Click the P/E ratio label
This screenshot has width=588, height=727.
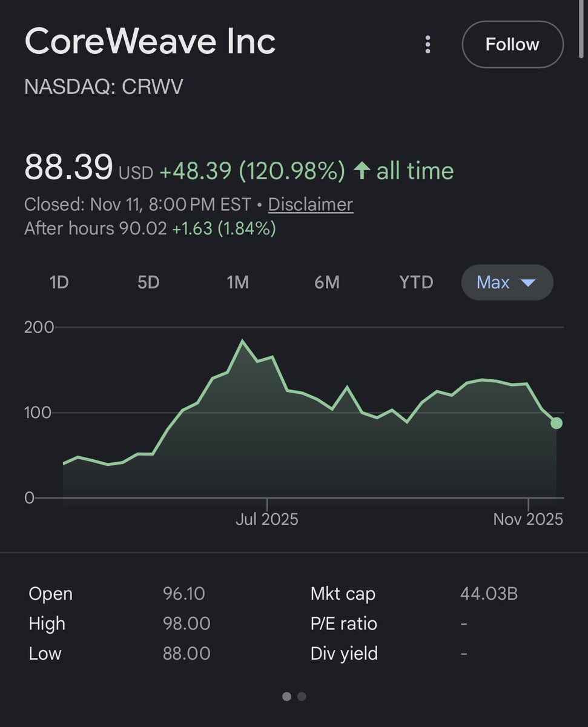tap(343, 623)
